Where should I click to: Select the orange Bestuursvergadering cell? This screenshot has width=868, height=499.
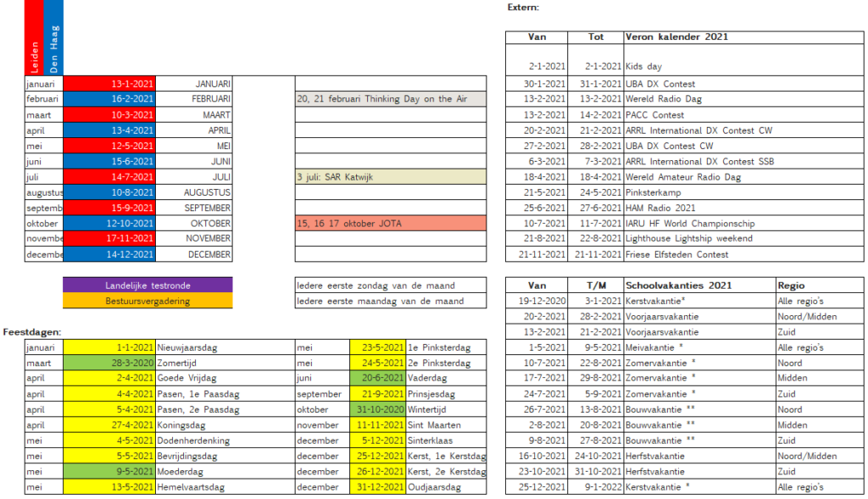coord(147,301)
